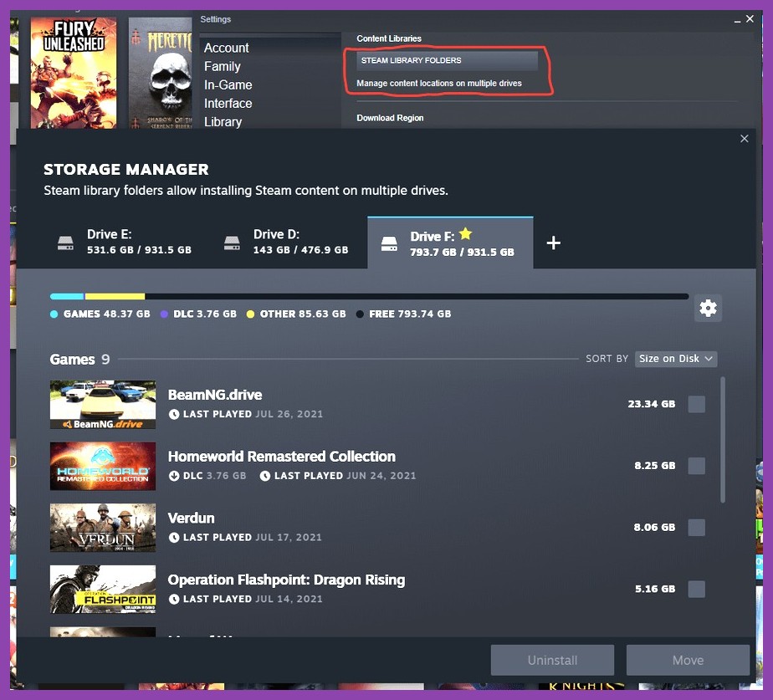Click the BeamNG.drive thumbnail
The width and height of the screenshot is (773, 700).
(103, 404)
